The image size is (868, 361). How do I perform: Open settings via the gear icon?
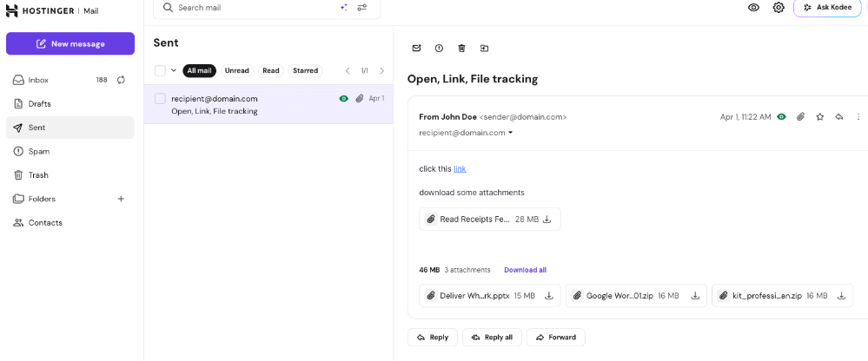click(x=779, y=8)
